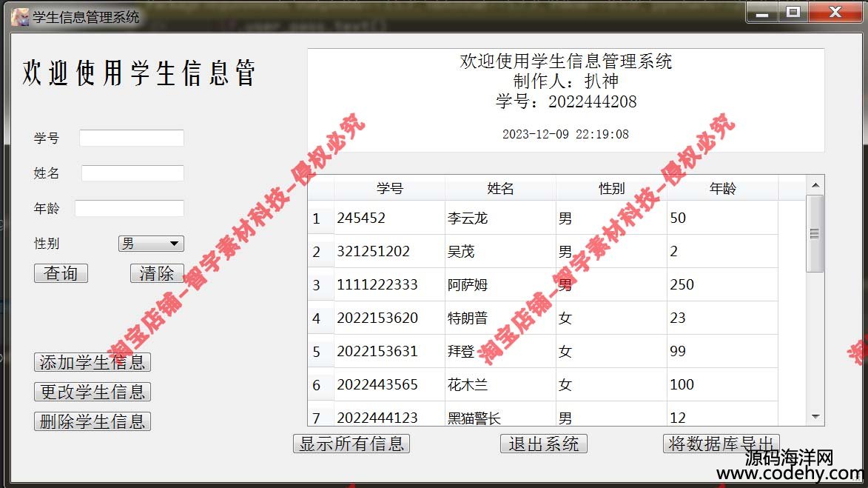Screen dimensions: 868x488
Task: Select row header number 1
Action: pyautogui.click(x=321, y=218)
